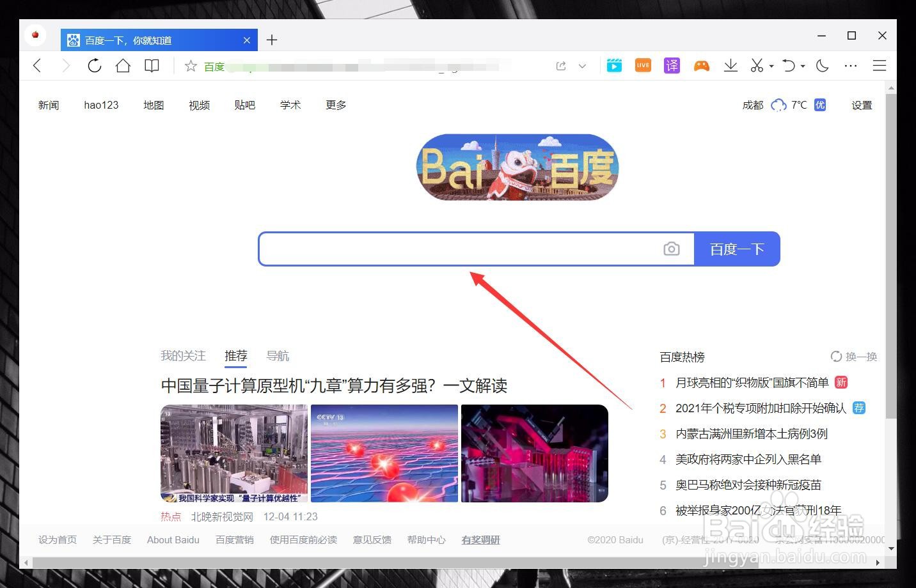Click the 设为首页 footer link
This screenshot has width=916, height=588.
58,539
